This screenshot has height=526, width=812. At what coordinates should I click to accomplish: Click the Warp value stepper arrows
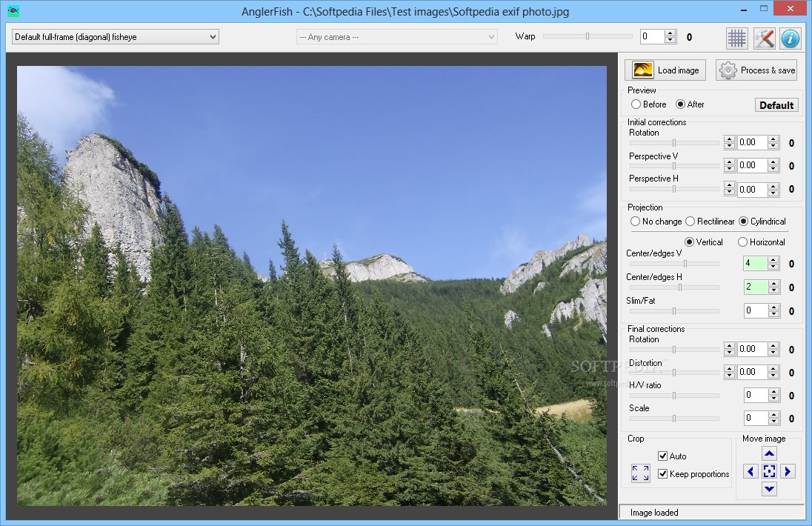point(670,36)
